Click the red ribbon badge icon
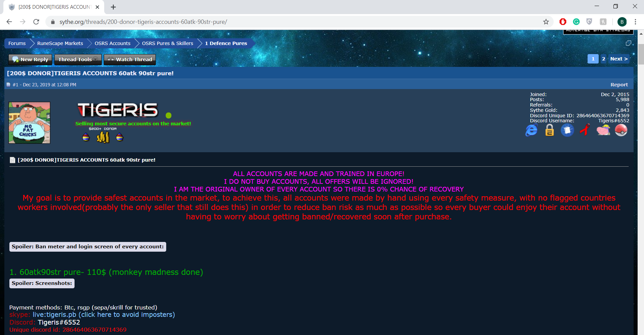Viewport: 644px width, 335px height. pos(585,130)
